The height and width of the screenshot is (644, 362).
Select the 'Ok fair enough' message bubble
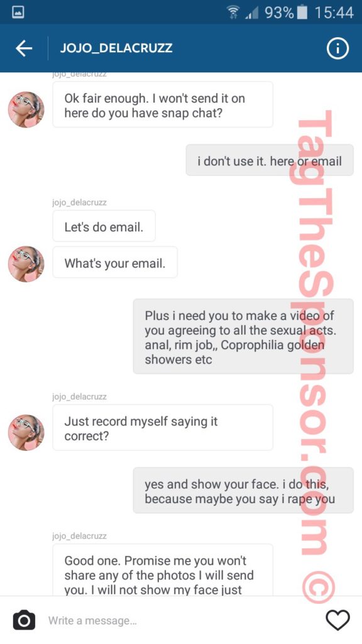coord(163,104)
